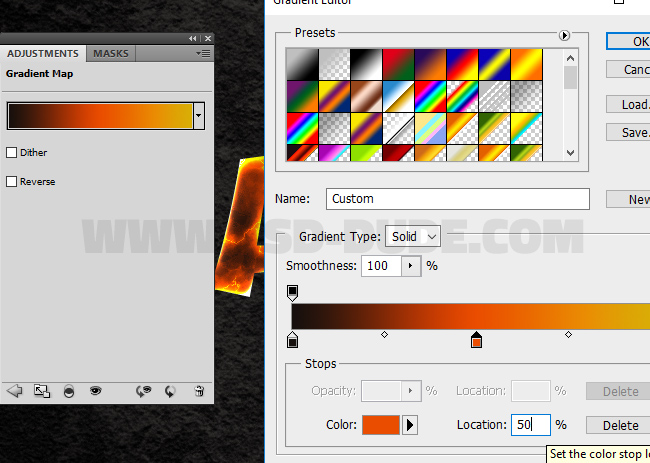Delete the selected color stop

click(x=620, y=425)
